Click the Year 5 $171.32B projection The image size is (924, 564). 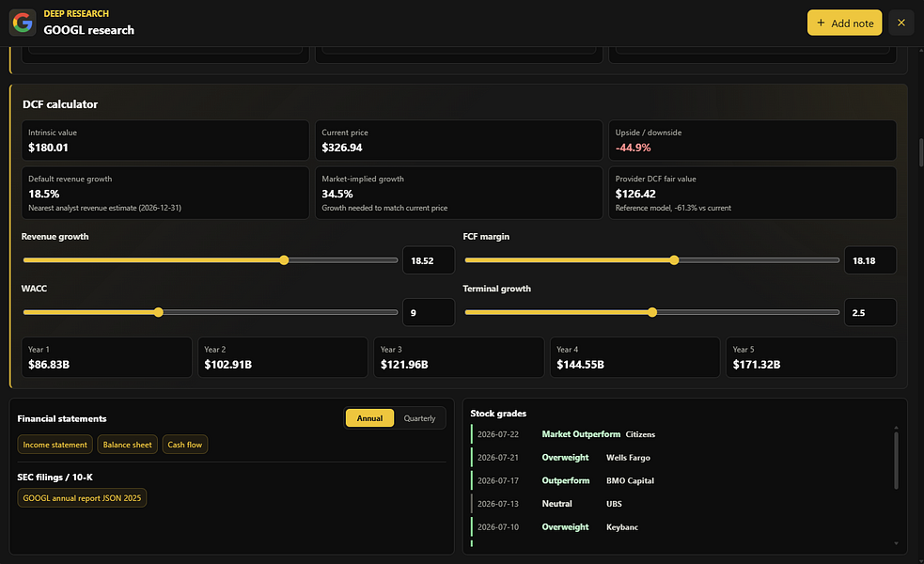811,357
